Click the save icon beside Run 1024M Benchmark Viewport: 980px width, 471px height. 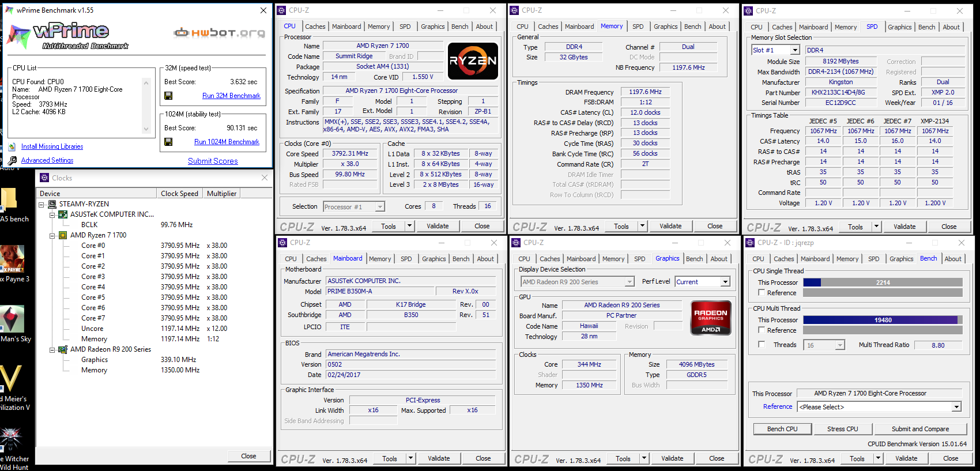point(168,142)
